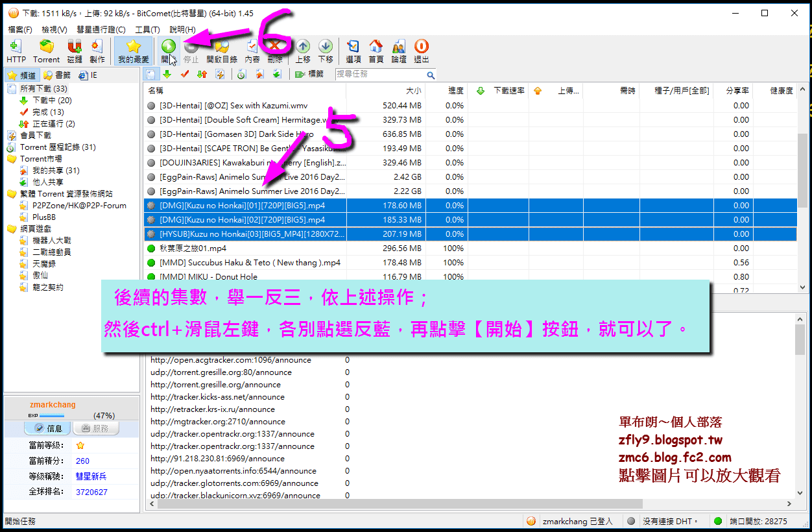Switch to the 信息 tab
The height and width of the screenshot is (532, 812).
point(48,429)
